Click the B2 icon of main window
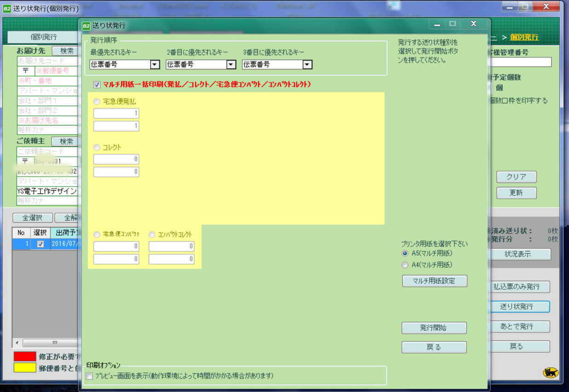Viewport: 569px width, 392px height. point(7,9)
